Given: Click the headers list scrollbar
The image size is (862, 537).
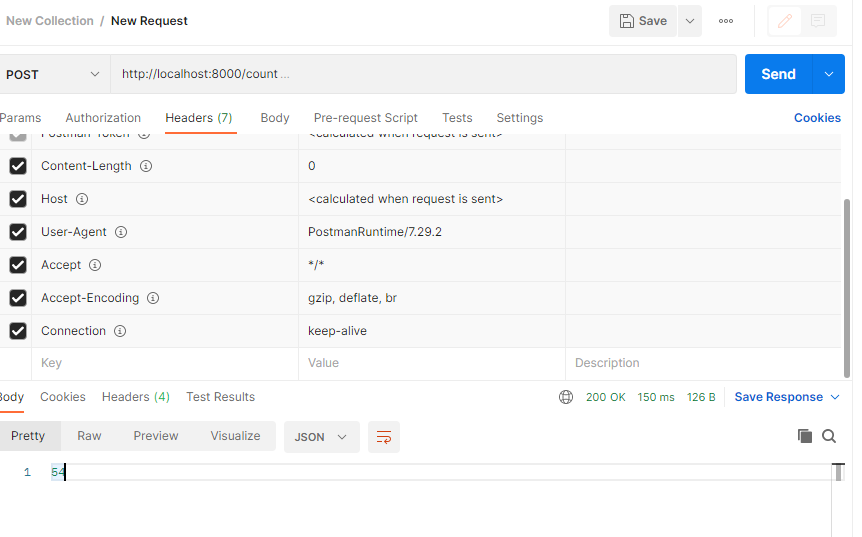Looking at the screenshot, I should click(x=847, y=289).
